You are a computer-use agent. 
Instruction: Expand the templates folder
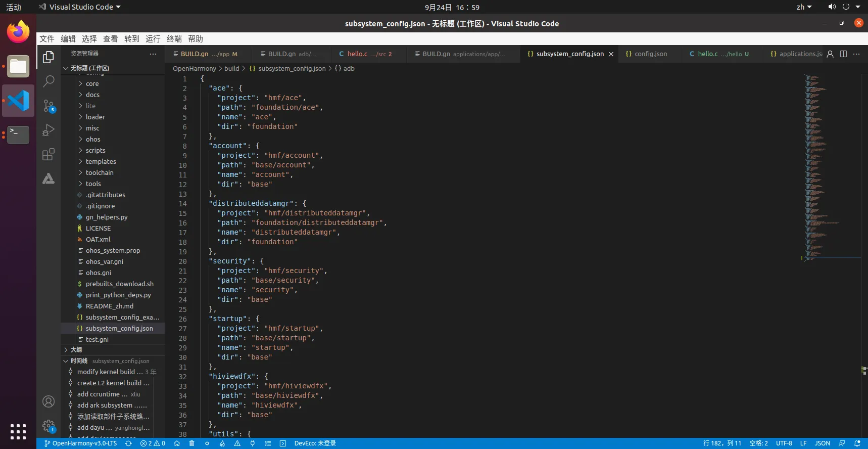(x=101, y=162)
